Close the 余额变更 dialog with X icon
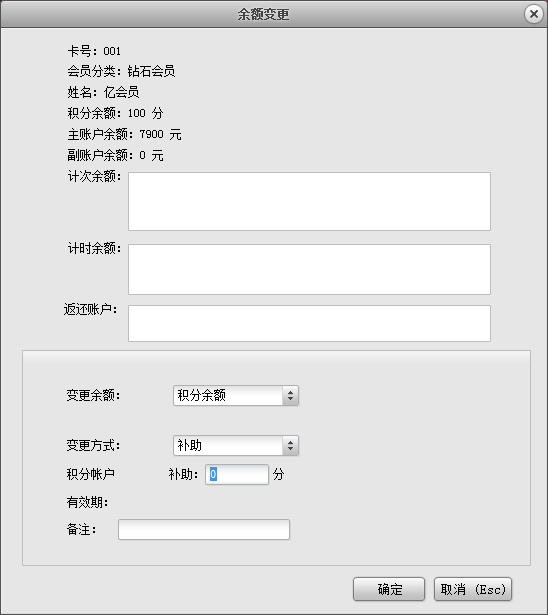 [x=533, y=14]
